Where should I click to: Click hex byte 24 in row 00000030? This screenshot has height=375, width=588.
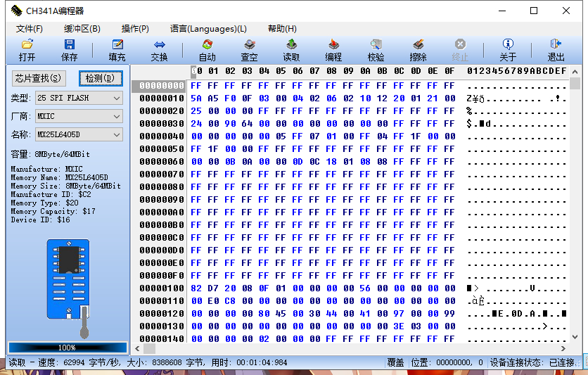196,124
